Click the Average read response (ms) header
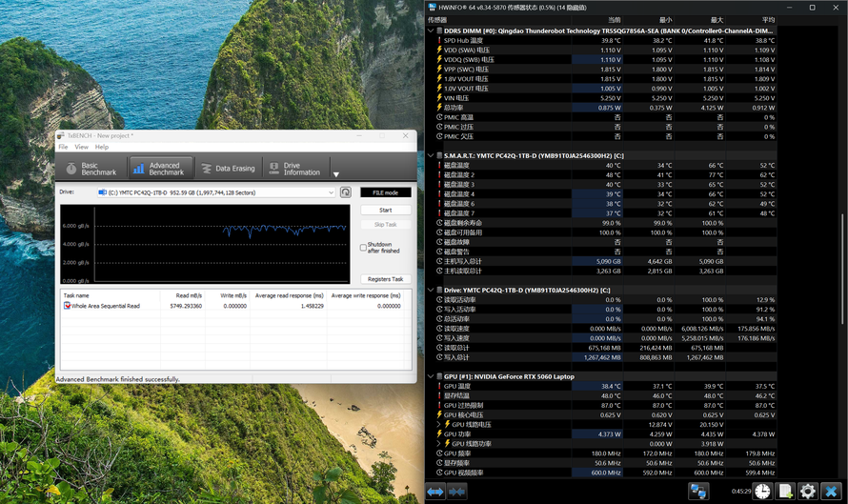The height and width of the screenshot is (504, 848). pos(290,295)
